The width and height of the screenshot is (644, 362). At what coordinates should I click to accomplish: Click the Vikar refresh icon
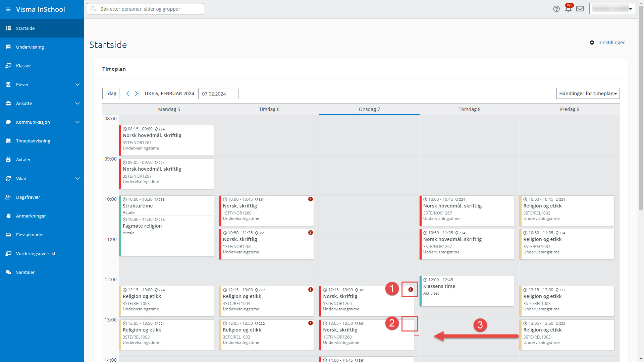(x=8, y=178)
